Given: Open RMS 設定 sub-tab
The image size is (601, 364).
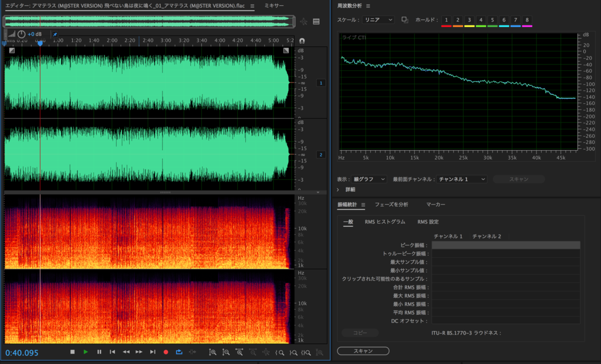Looking at the screenshot, I should tap(428, 222).
